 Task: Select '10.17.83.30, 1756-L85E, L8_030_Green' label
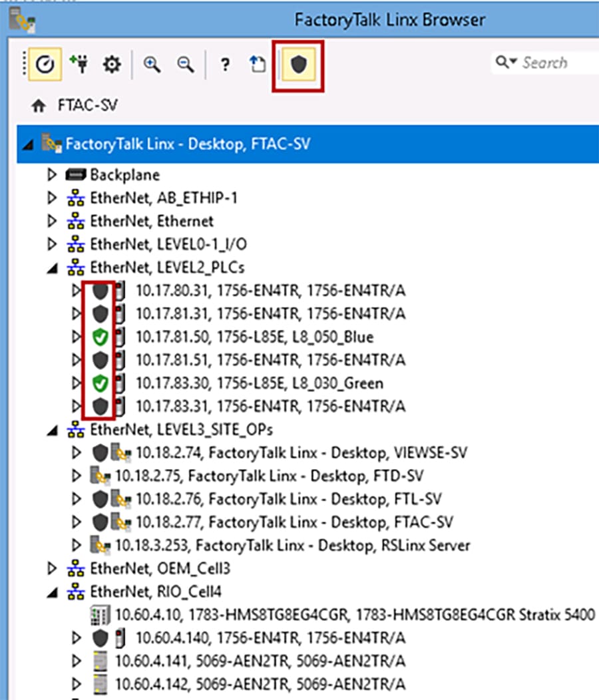pyautogui.click(x=260, y=383)
